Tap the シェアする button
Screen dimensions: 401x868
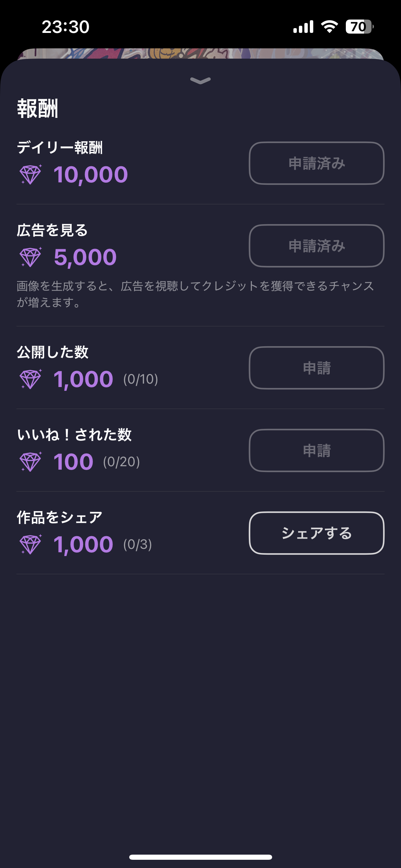click(x=316, y=533)
